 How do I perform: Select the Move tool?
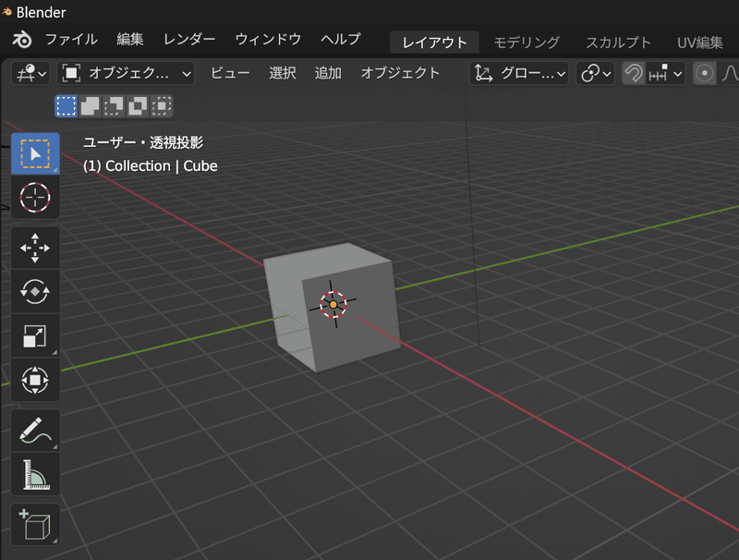pos(35,248)
